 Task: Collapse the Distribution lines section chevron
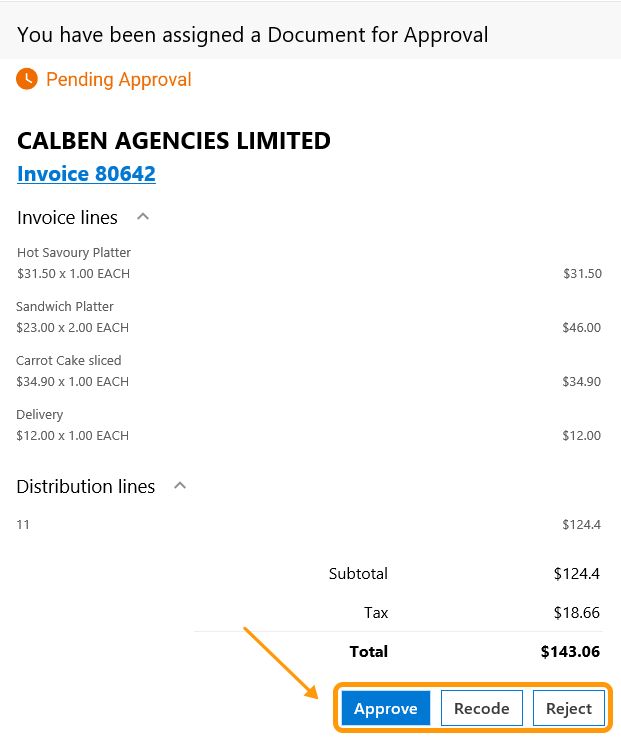pos(180,485)
